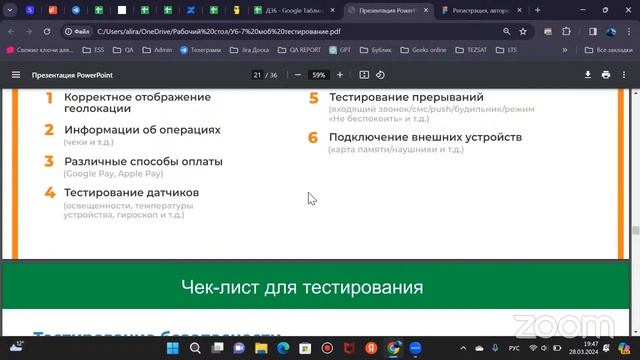Open Windows taskbar search
Viewport: 640px width, 360px height.
195,348
